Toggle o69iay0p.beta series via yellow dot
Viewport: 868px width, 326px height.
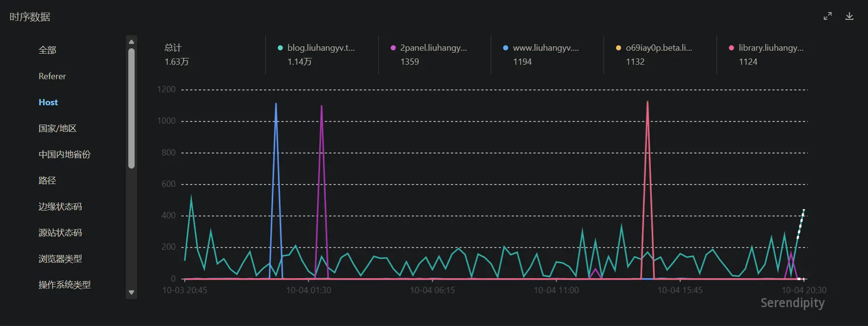point(619,48)
